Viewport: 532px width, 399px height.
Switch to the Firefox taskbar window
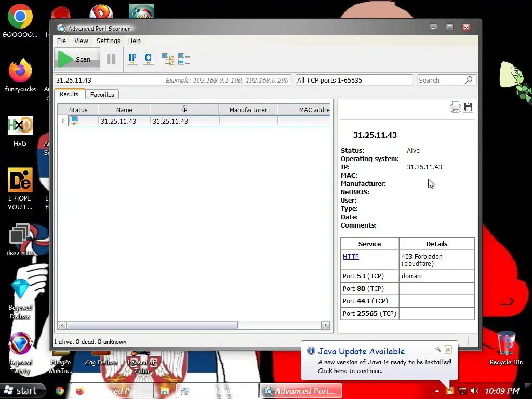[112, 391]
